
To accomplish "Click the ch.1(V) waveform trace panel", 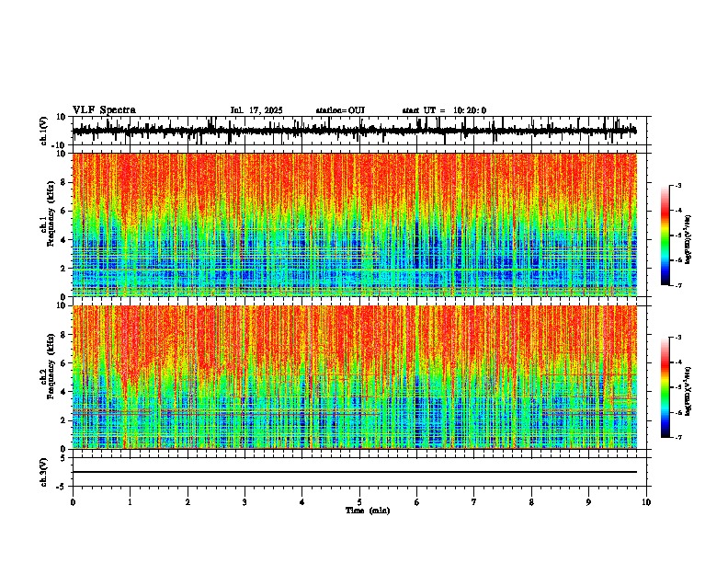I will click(359, 131).
